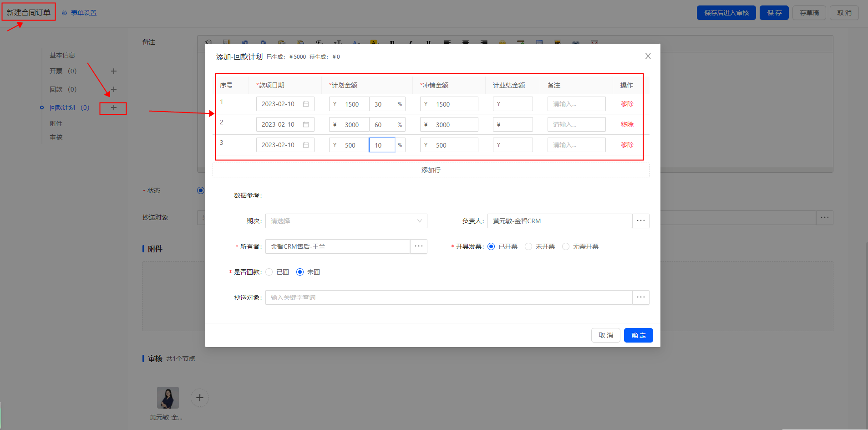
Task: Select the 状态 radio button behind dialog
Action: [x=201, y=190]
